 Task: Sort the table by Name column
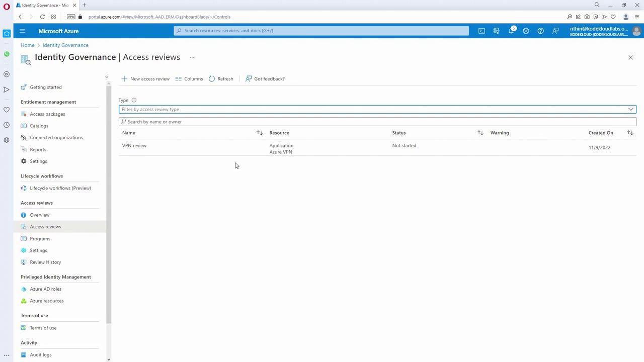(260, 133)
